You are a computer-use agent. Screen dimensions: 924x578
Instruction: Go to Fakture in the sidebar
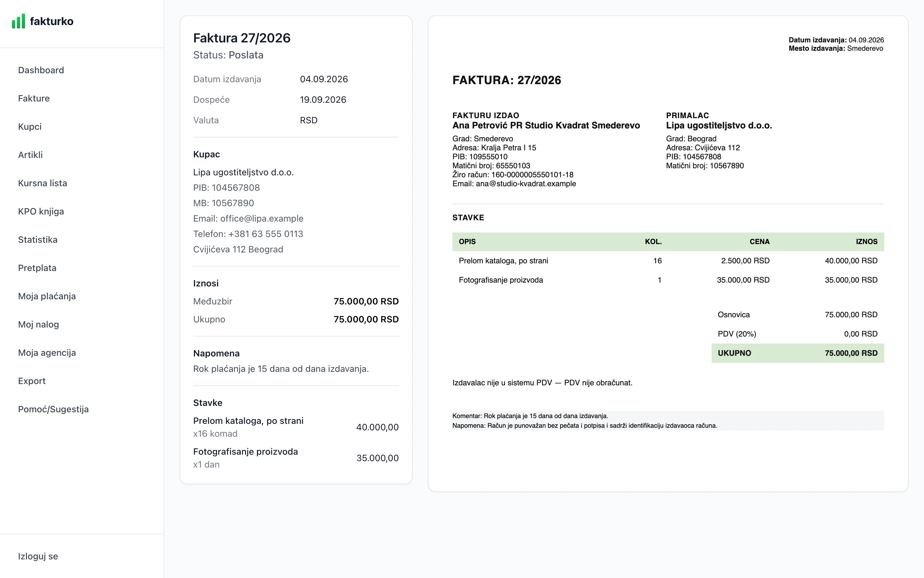pos(34,99)
